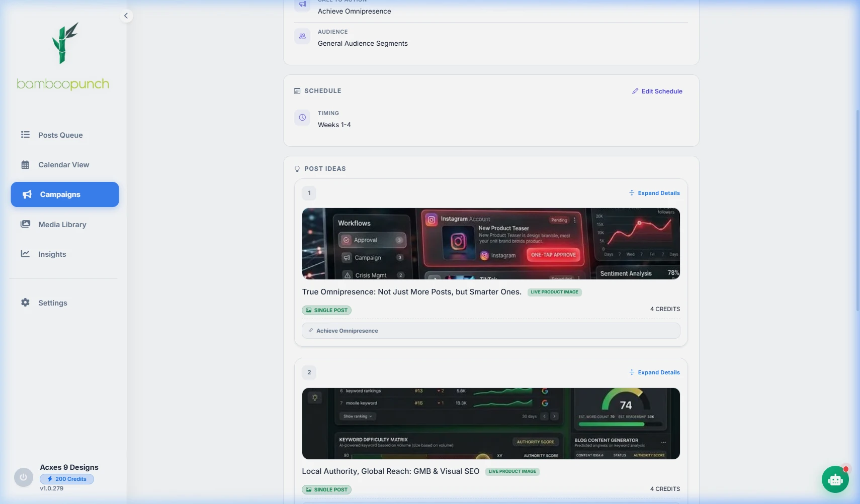Viewport: 860px width, 504px height.
Task: Click the Posts Queue list icon
Action: (x=25, y=135)
